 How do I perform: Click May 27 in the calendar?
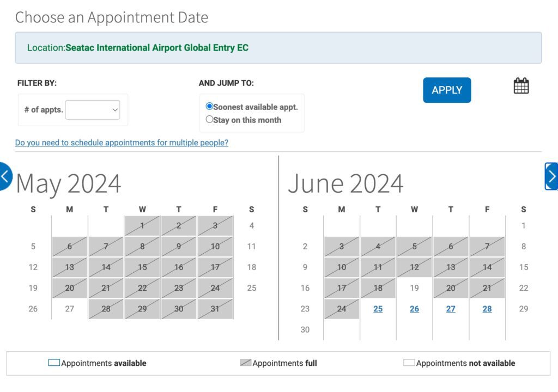(x=69, y=309)
